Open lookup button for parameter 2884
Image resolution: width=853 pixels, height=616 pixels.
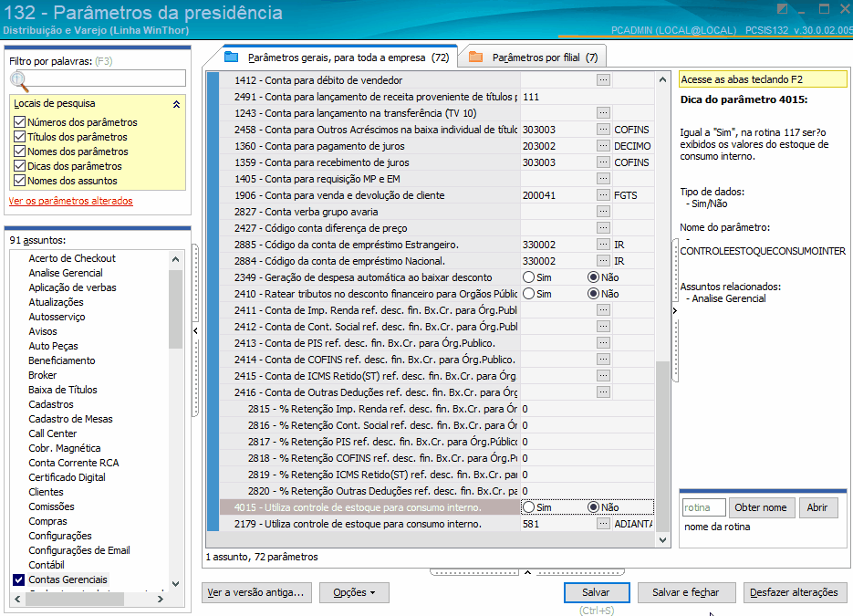coord(603,261)
